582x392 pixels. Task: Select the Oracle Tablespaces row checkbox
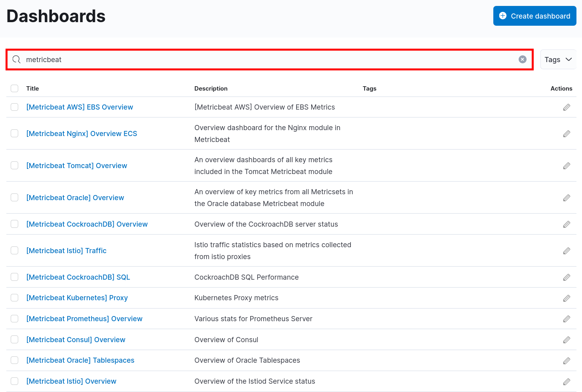(15, 360)
